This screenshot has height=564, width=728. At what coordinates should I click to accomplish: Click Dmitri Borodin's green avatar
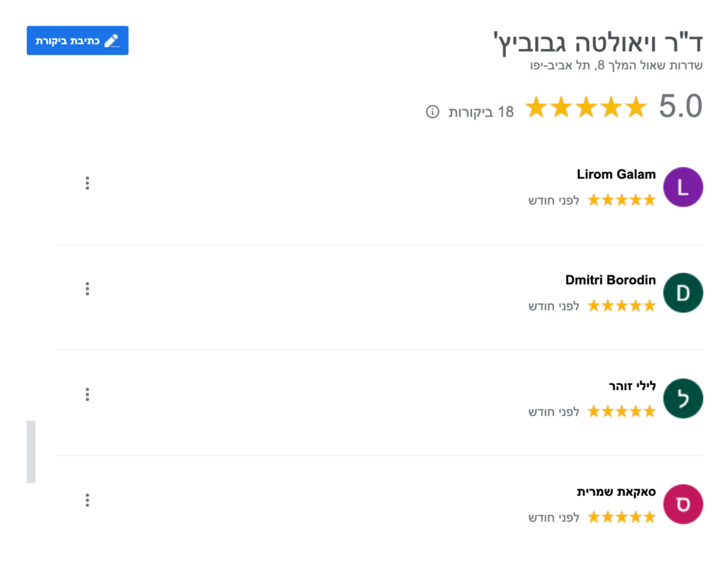pos(682,293)
